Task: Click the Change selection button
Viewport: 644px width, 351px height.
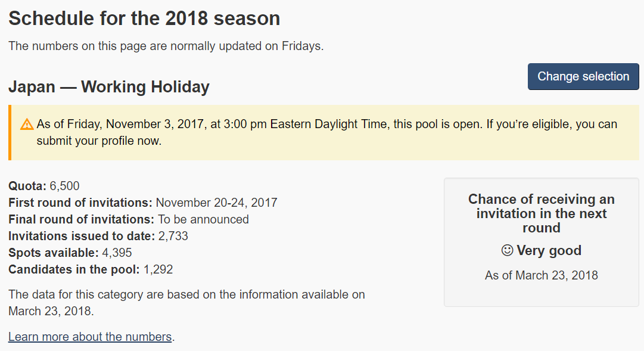Action: point(583,76)
